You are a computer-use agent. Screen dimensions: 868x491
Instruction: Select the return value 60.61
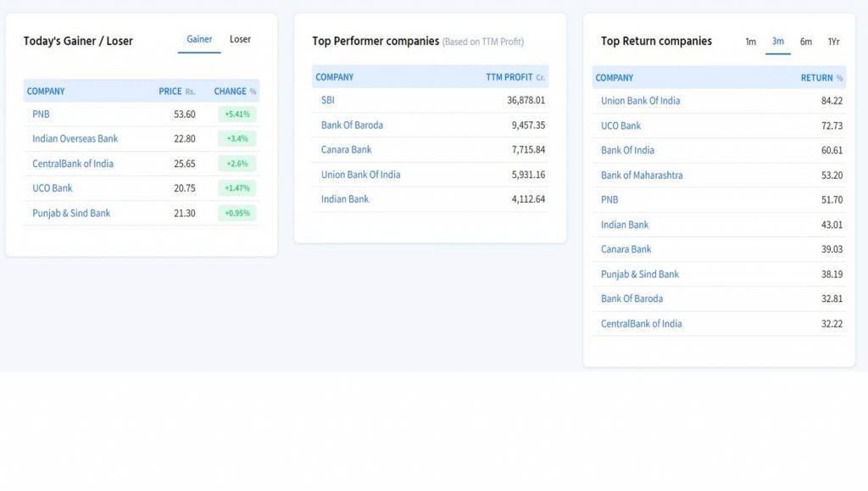point(832,150)
